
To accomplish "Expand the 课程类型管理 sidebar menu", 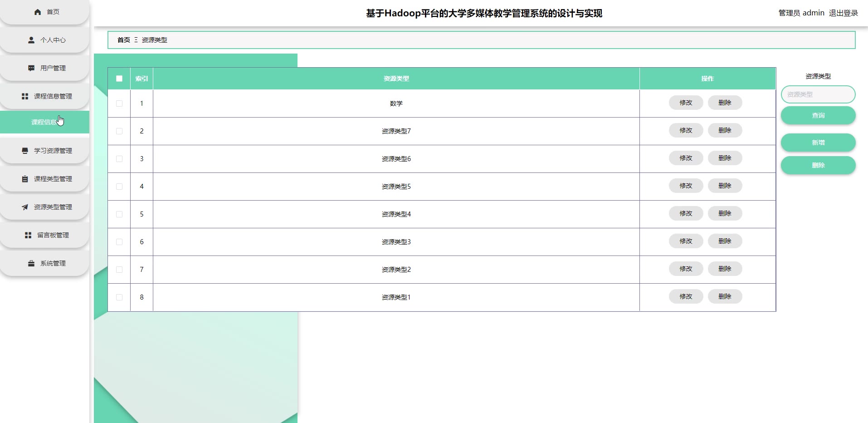I will 44,179.
